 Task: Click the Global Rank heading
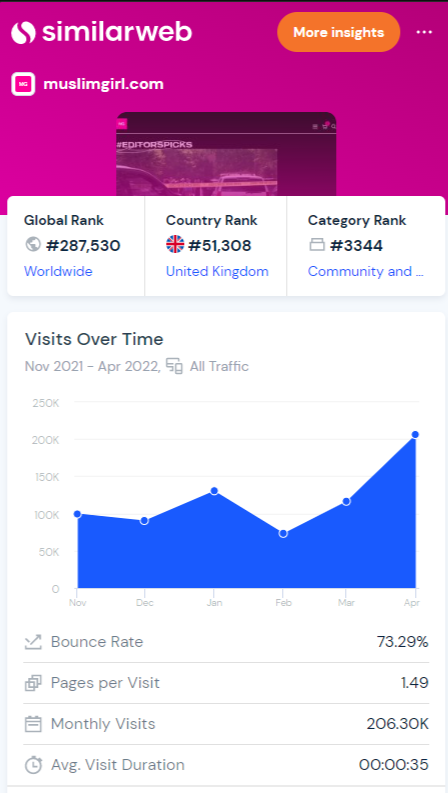pyautogui.click(x=64, y=221)
